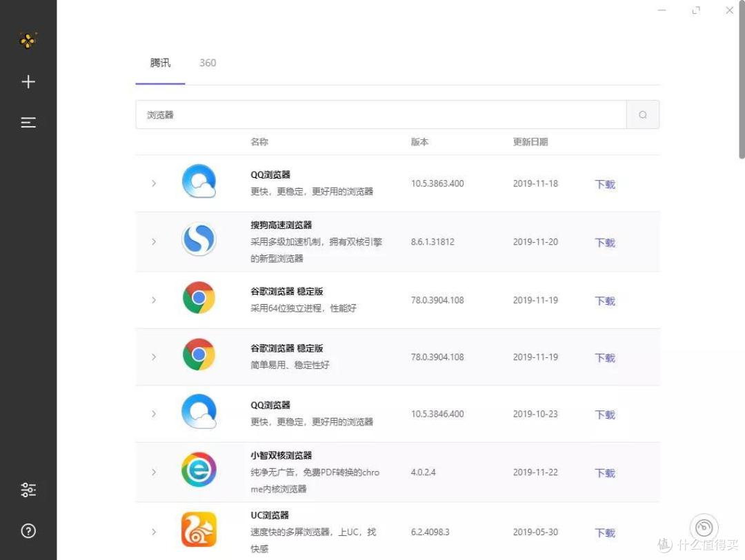Click the date 2019-11-20
This screenshot has height=560, width=745.
[x=535, y=242]
